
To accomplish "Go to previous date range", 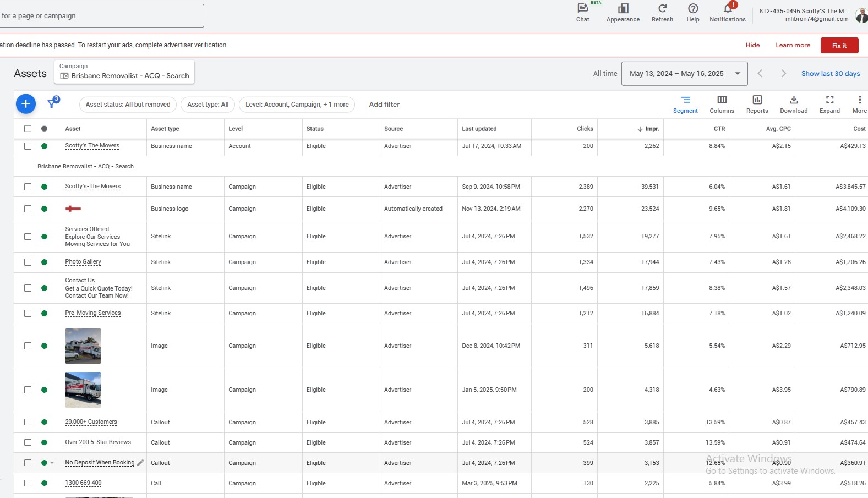I will 760,74.
